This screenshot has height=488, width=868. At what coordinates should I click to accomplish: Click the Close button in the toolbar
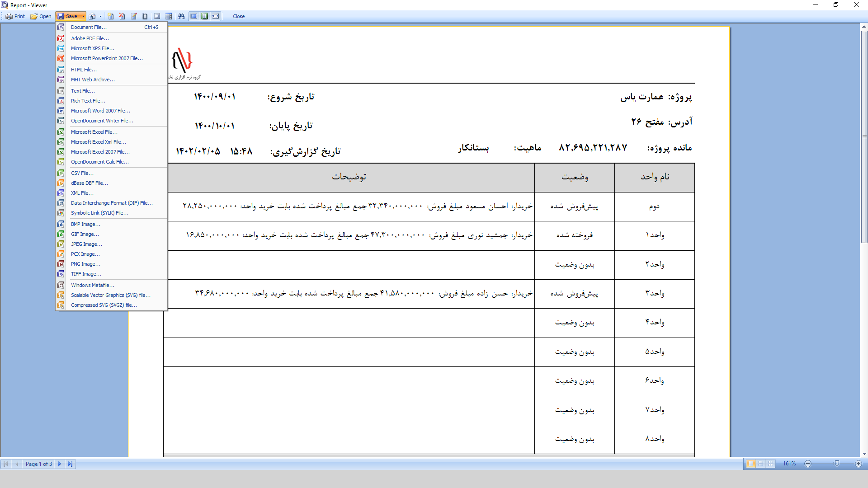(239, 16)
